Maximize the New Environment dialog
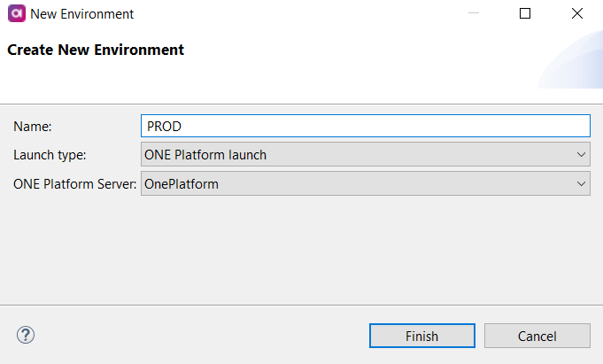Viewport: 603px width, 364px height. (x=525, y=14)
